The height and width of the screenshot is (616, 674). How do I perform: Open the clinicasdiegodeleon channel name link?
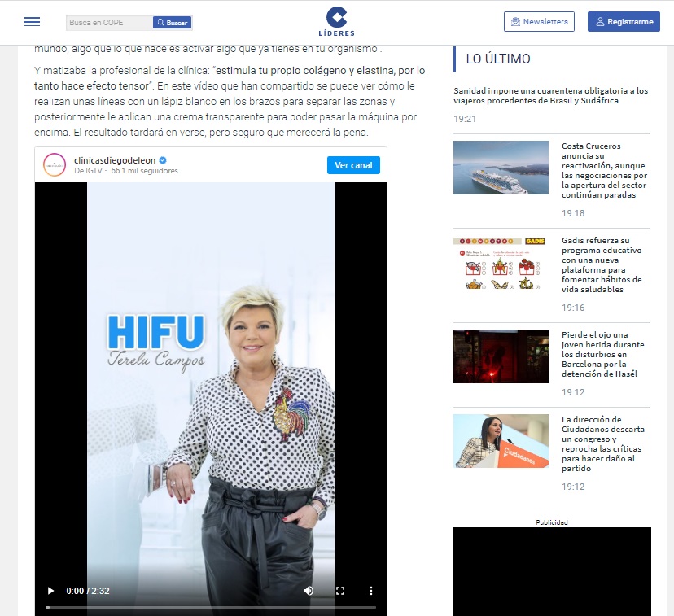(x=115, y=160)
